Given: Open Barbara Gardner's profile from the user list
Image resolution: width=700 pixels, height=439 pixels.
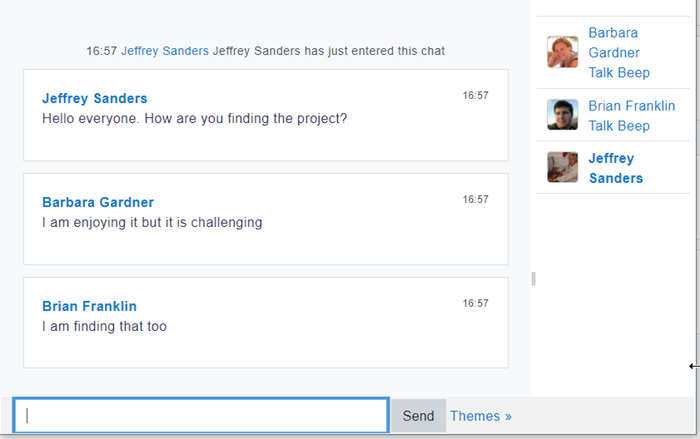Looking at the screenshot, I should (614, 43).
